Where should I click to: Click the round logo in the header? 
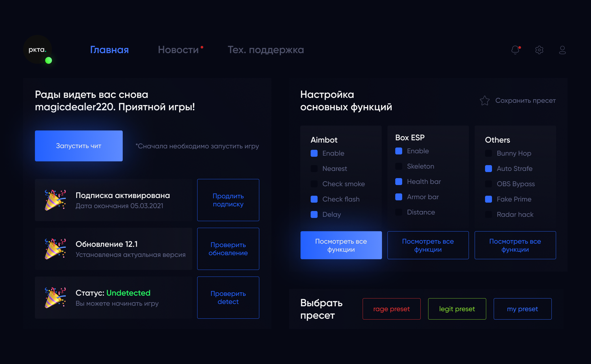pos(38,50)
